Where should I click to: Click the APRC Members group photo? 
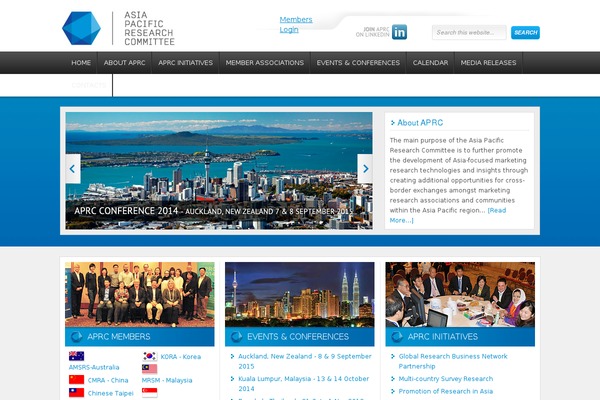coord(140,294)
